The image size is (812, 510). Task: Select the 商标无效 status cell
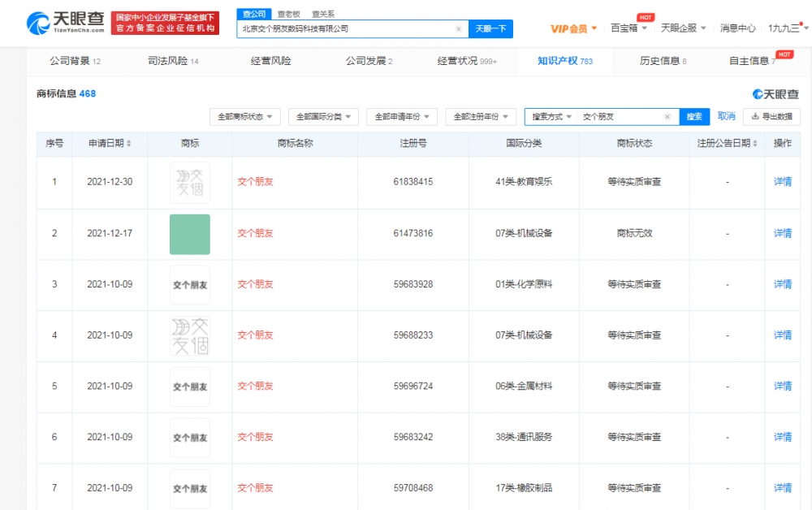[634, 234]
